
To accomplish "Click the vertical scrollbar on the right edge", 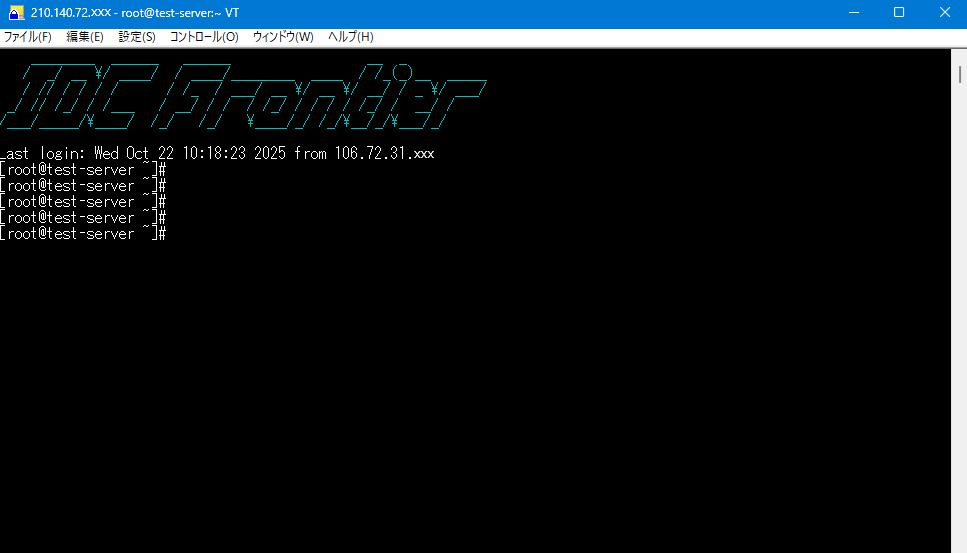I will pyautogui.click(x=958, y=300).
